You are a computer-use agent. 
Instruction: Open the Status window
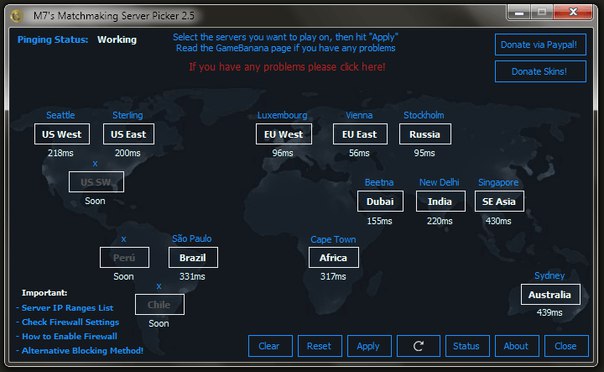click(467, 346)
